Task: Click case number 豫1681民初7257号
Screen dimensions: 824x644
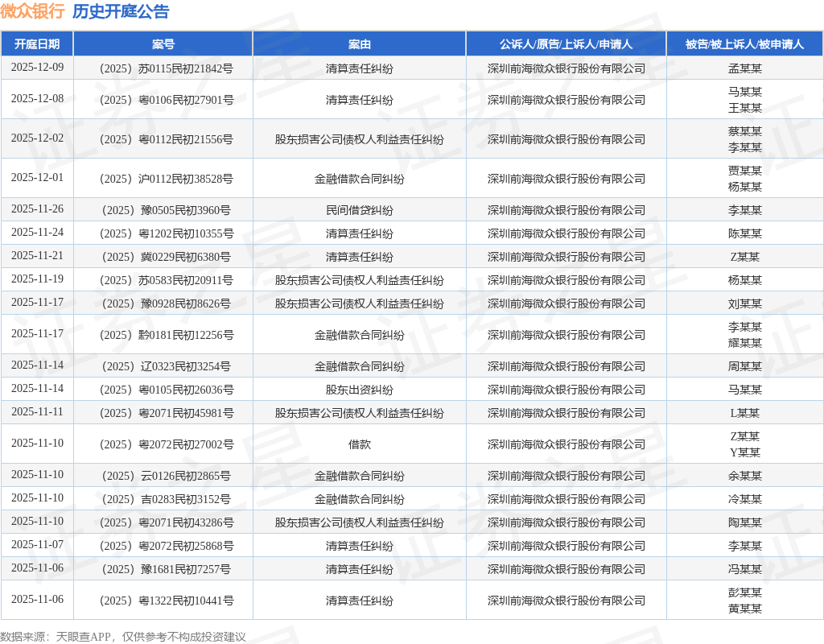Action: pos(167,569)
